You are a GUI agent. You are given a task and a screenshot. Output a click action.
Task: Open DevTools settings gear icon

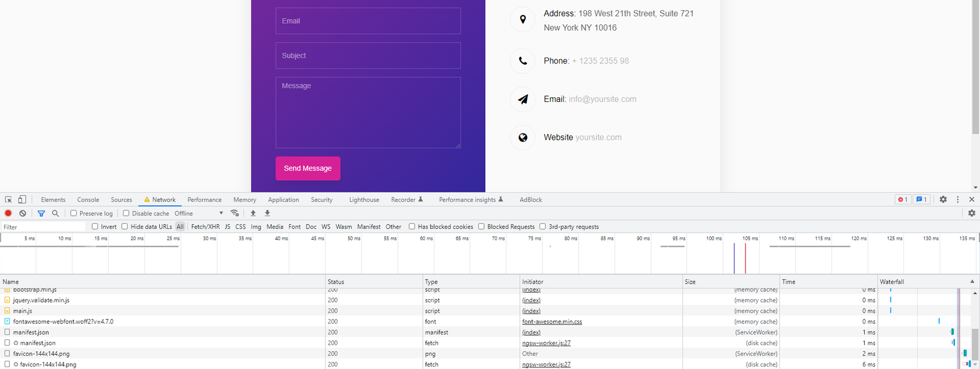[x=943, y=200]
